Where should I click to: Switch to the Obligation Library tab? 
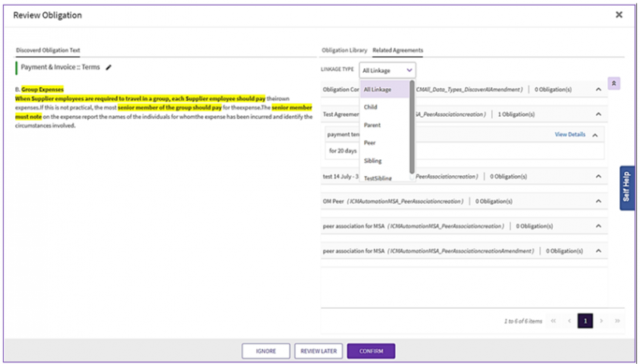(x=344, y=50)
